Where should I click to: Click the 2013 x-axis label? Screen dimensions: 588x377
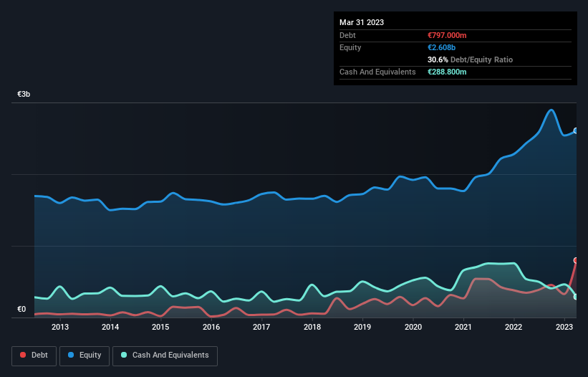pyautogui.click(x=60, y=327)
